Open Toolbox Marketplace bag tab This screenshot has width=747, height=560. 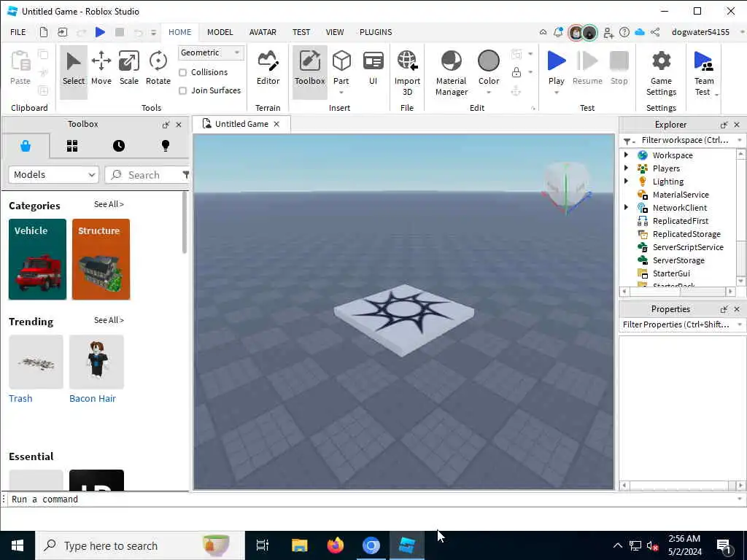tap(26, 146)
